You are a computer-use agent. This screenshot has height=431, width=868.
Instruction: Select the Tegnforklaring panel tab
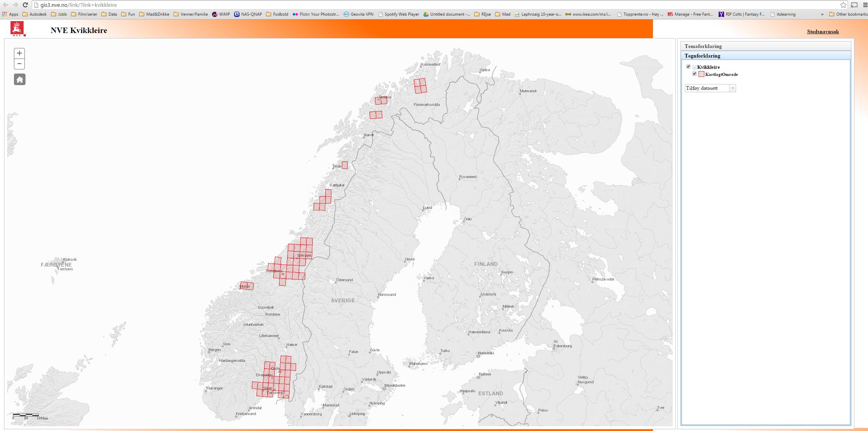point(766,55)
